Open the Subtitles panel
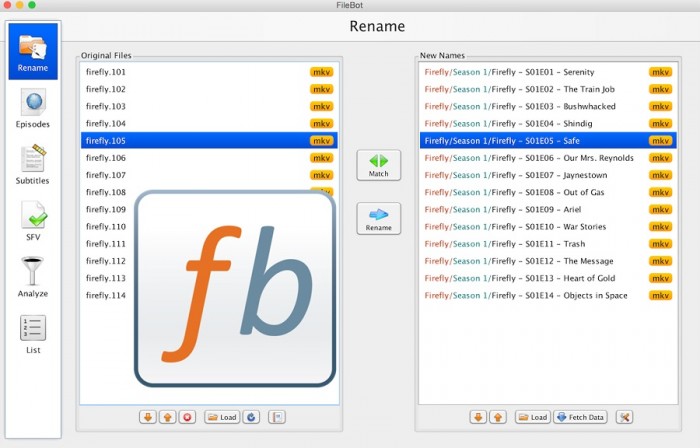The image size is (700, 448). coord(33,165)
